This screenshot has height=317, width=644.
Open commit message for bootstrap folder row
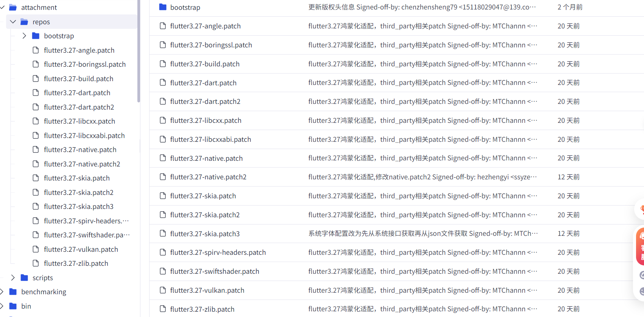(422, 7)
